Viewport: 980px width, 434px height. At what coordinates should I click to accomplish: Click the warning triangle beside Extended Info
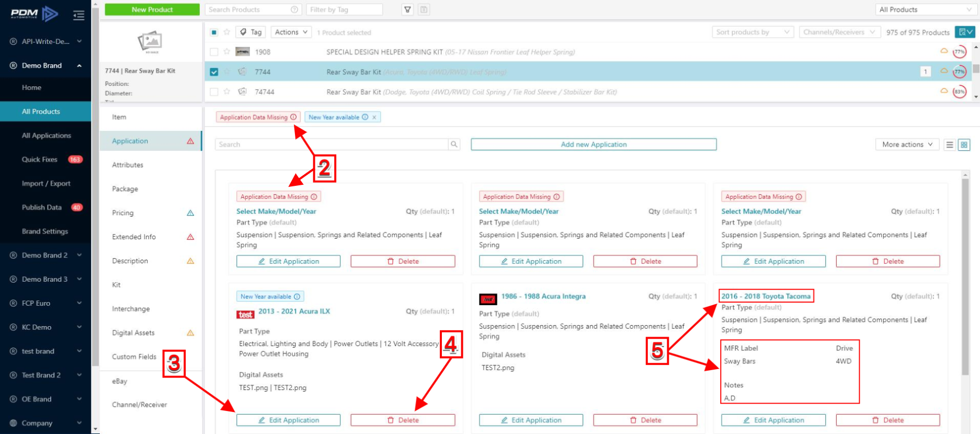click(x=190, y=237)
